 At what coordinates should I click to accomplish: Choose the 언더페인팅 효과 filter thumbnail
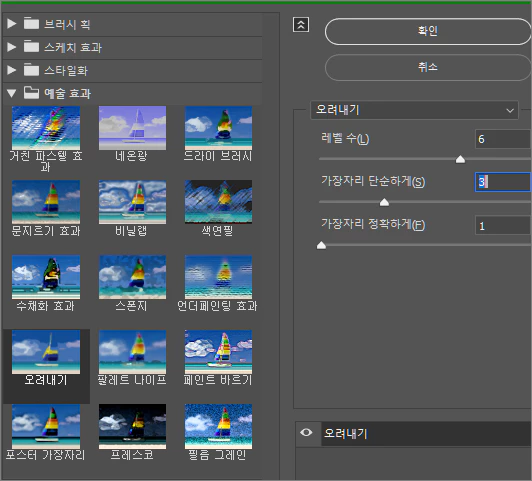(x=218, y=277)
